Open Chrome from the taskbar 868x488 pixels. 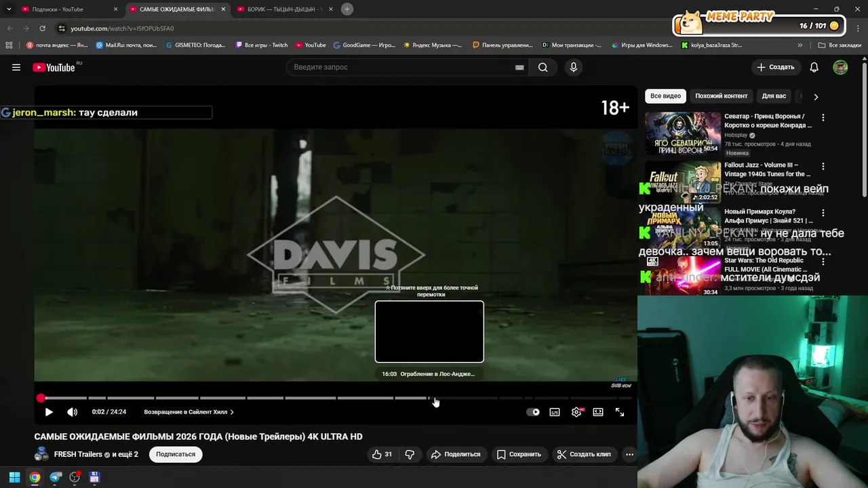coord(35,477)
